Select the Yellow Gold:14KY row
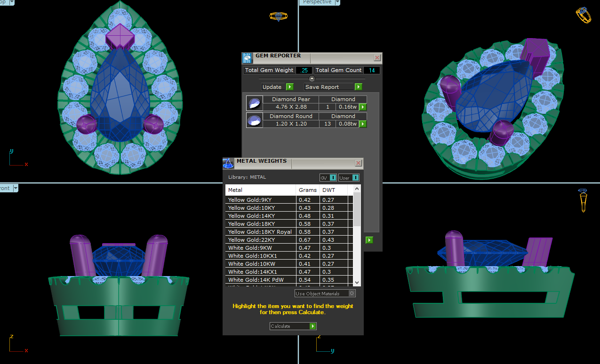The image size is (600, 364). (x=261, y=216)
